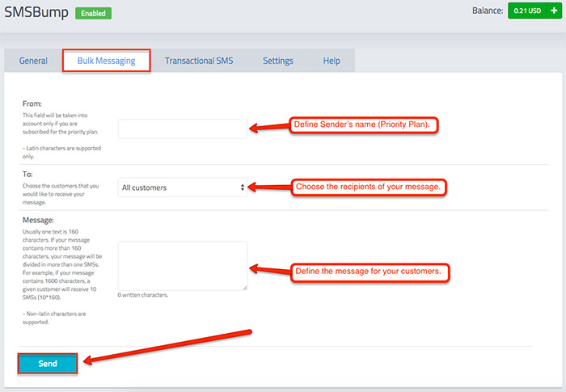Click the green Enabled status badge
The height and width of the screenshot is (392, 566).
click(93, 14)
